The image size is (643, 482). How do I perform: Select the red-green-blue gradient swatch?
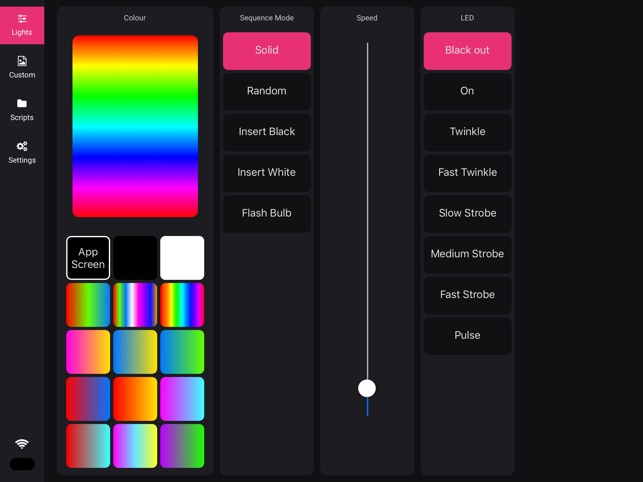[88, 305]
